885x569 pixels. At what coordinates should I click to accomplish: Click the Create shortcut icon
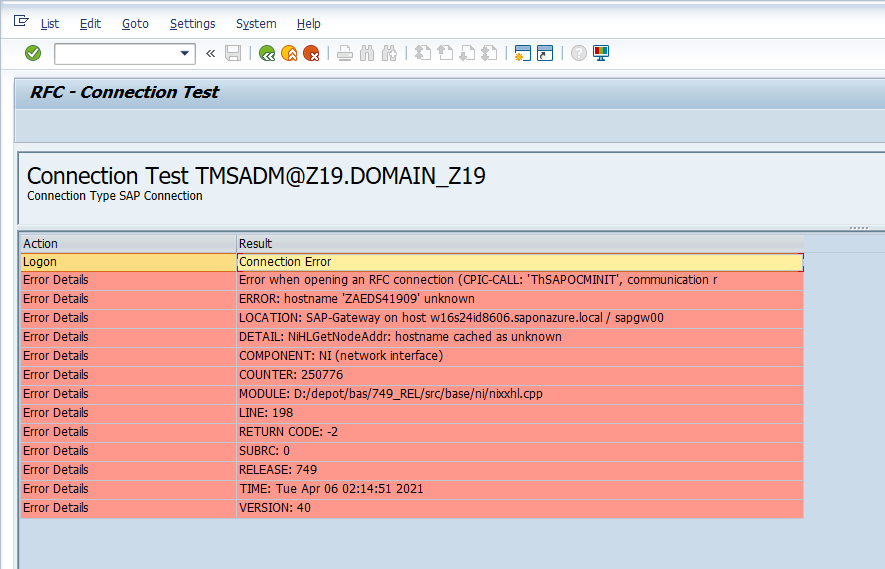(x=545, y=53)
